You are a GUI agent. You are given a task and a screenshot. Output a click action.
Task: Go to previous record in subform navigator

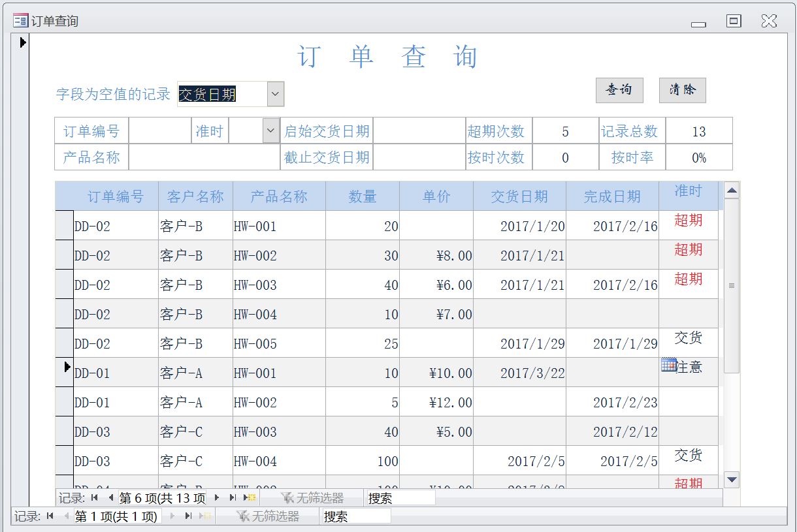point(110,498)
